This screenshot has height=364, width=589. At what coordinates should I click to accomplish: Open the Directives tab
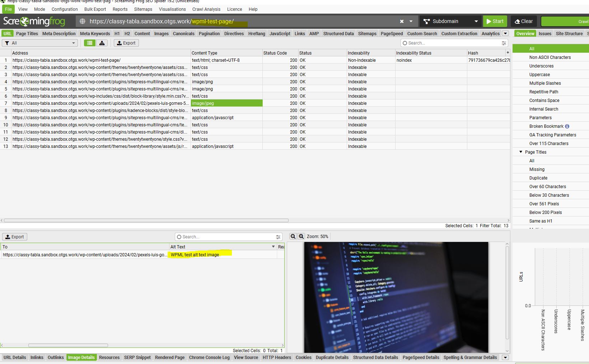234,33
